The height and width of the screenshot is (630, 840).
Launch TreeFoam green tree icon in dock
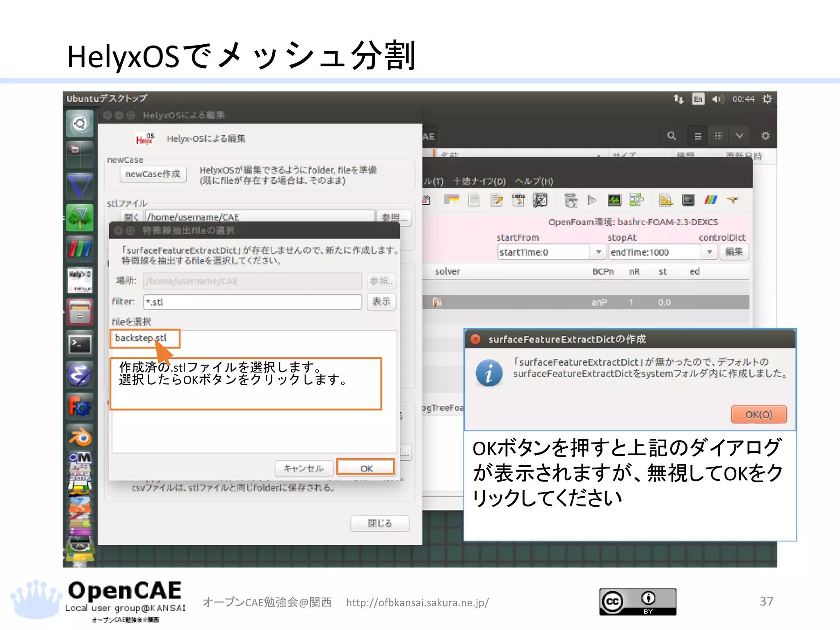(x=80, y=217)
